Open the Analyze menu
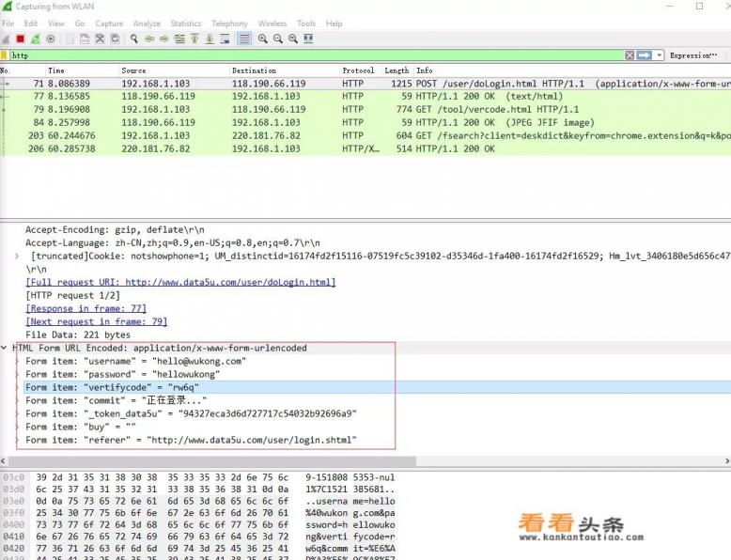This screenshot has height=560, width=731. coord(147,23)
